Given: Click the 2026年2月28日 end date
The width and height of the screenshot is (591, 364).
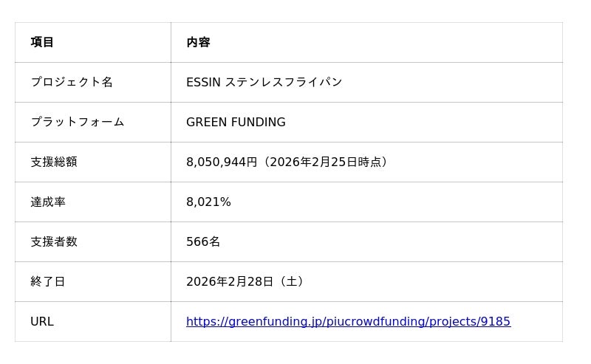Looking at the screenshot, I should pos(230,282).
